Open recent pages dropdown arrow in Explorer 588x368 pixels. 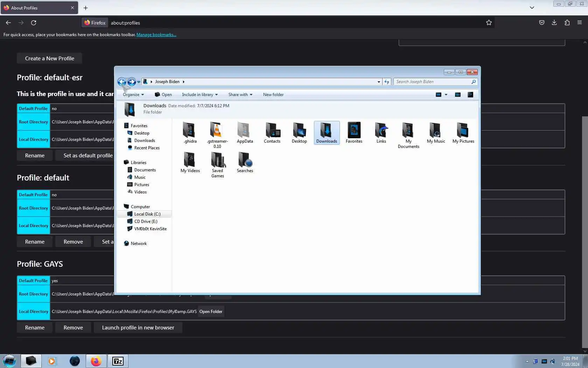pyautogui.click(x=139, y=82)
